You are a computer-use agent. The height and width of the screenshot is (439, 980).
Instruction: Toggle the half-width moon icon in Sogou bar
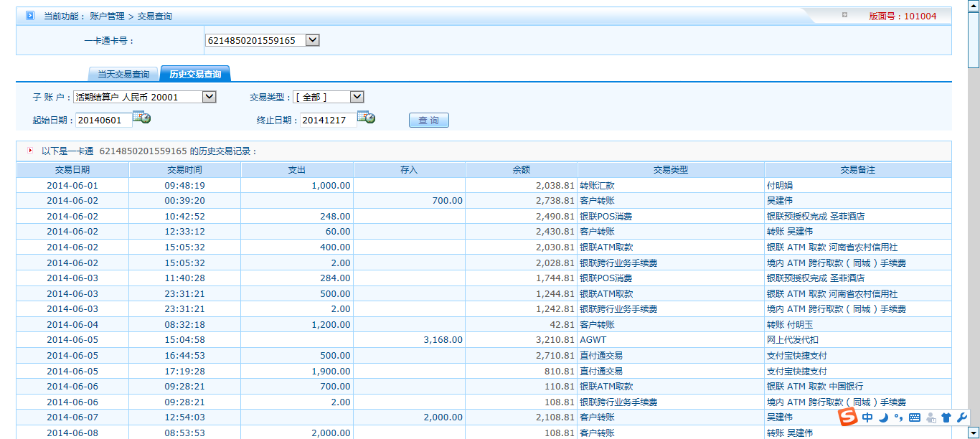[x=885, y=417]
